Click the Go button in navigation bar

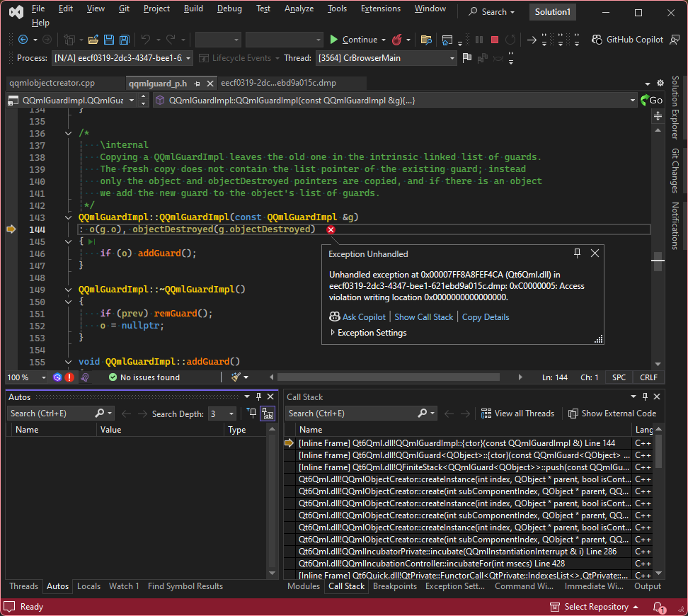(652, 101)
